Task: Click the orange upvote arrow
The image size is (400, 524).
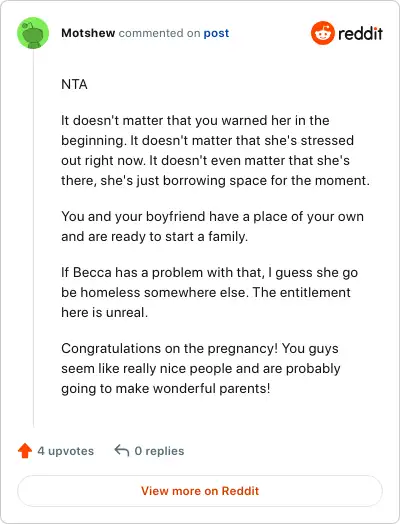Action: pos(25,450)
